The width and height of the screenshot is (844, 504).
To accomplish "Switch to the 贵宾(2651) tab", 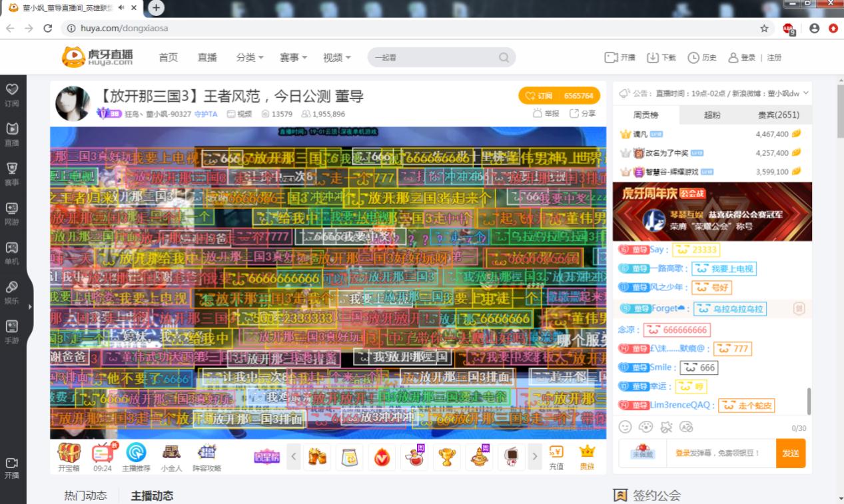I will click(x=778, y=115).
